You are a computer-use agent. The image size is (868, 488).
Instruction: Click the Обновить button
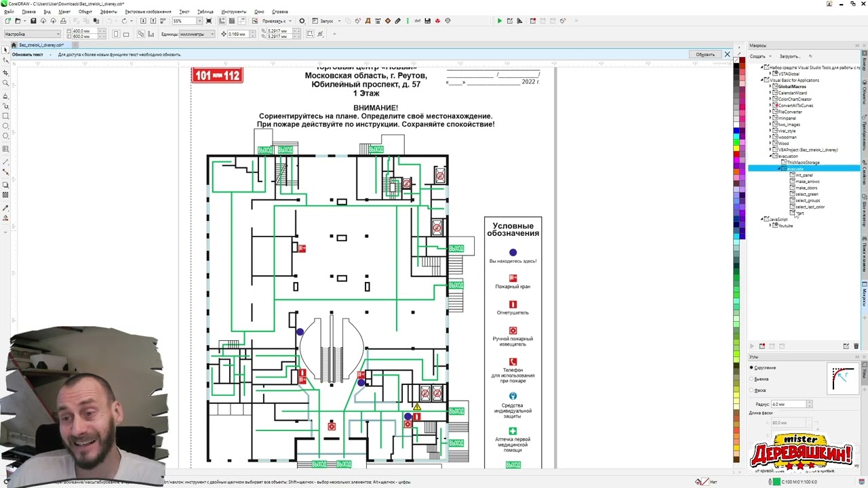pos(705,54)
